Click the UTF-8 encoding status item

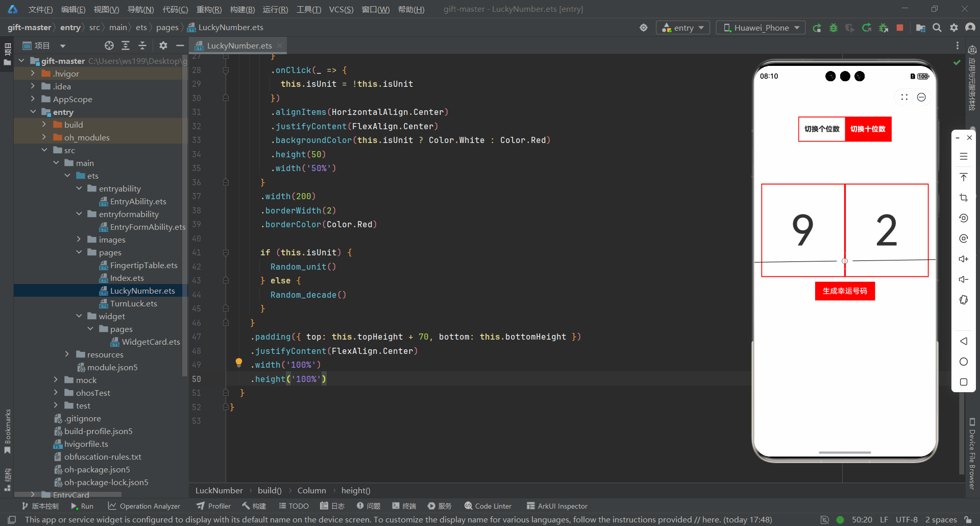(906, 520)
